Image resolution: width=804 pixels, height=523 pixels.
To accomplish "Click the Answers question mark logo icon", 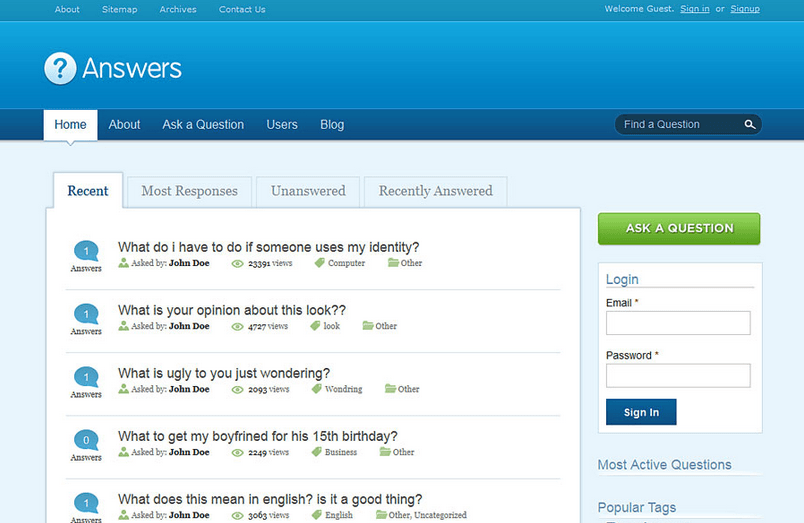I will tap(60, 68).
